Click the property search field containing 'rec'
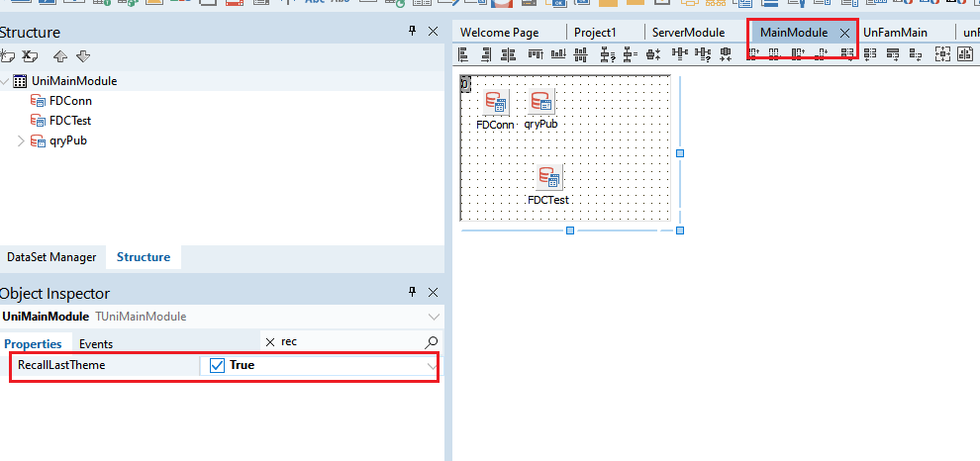Image resolution: width=980 pixels, height=461 pixels. point(350,341)
